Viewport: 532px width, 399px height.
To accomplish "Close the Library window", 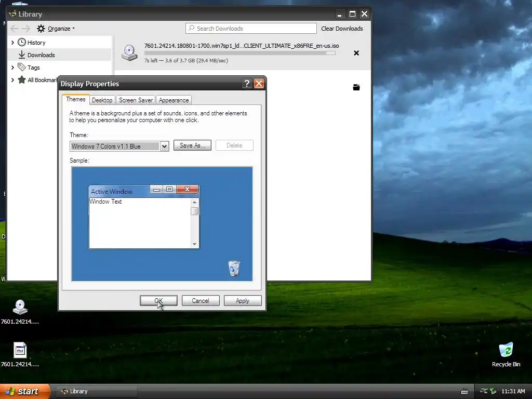I will 364,14.
